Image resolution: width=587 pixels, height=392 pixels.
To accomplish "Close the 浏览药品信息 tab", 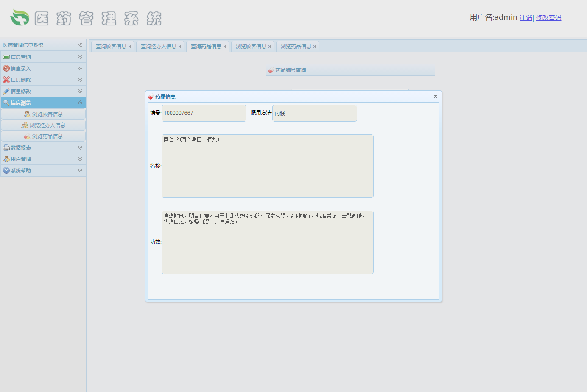I will click(x=315, y=47).
